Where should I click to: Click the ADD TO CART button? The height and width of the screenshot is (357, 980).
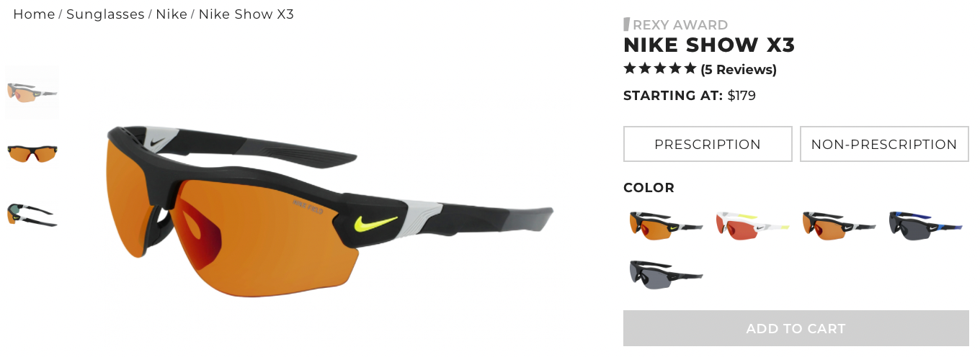(x=796, y=328)
